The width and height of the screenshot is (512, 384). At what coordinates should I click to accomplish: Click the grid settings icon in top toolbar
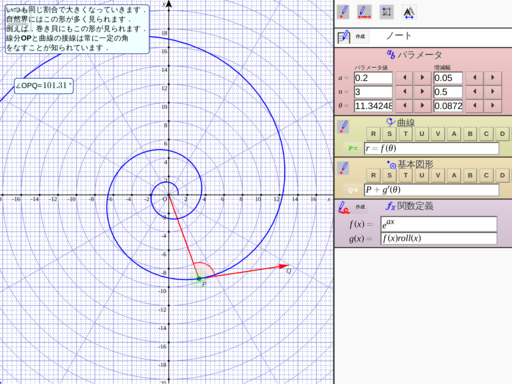point(387,12)
